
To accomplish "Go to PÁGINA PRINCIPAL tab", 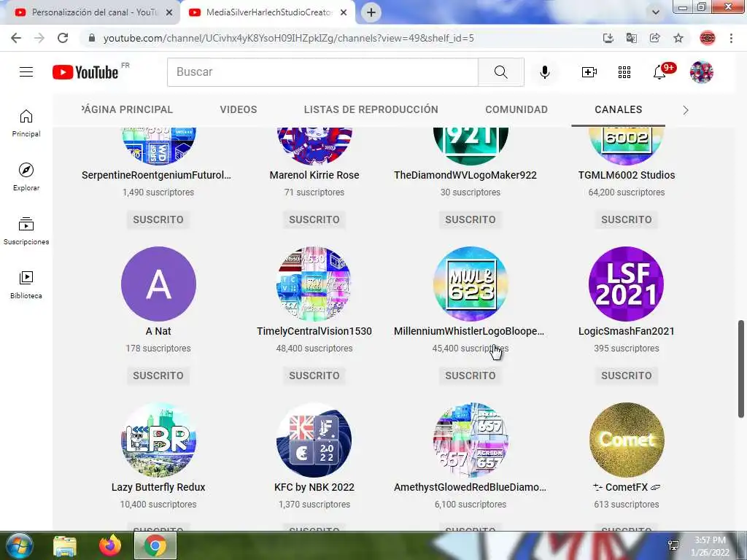I will (x=127, y=109).
